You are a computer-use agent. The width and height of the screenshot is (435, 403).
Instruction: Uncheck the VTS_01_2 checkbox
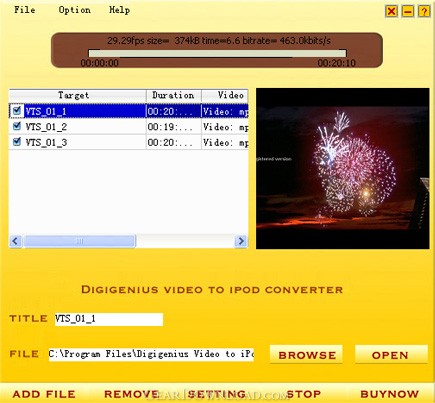coord(17,126)
